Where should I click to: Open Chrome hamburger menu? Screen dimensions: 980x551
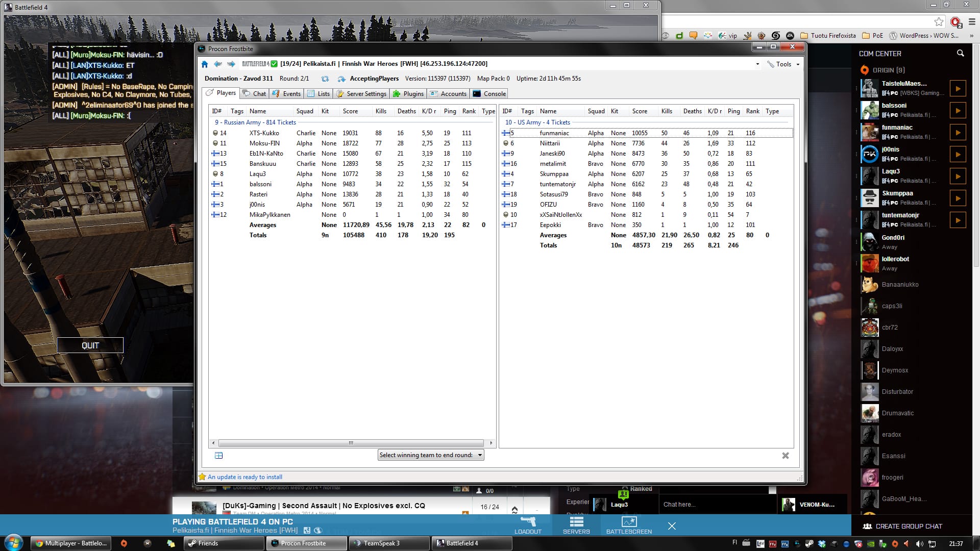(972, 22)
